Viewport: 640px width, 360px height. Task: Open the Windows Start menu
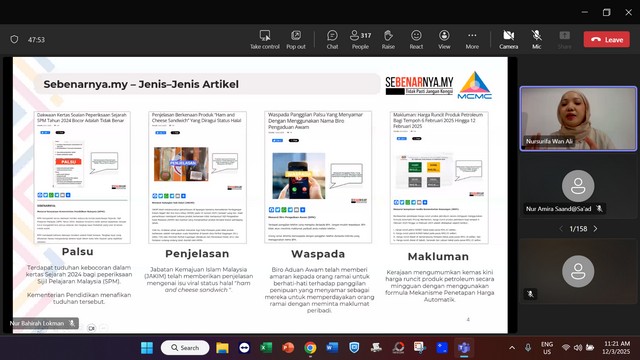click(x=147, y=348)
